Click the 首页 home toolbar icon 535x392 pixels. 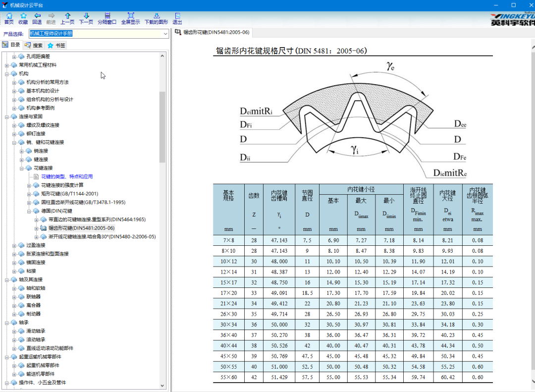(x=9, y=18)
